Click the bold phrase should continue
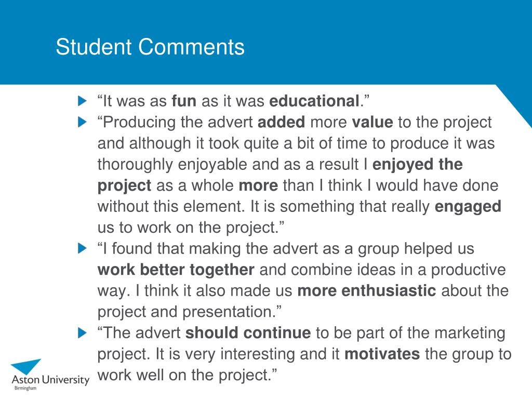This screenshot has width=532, height=399. [x=248, y=333]
